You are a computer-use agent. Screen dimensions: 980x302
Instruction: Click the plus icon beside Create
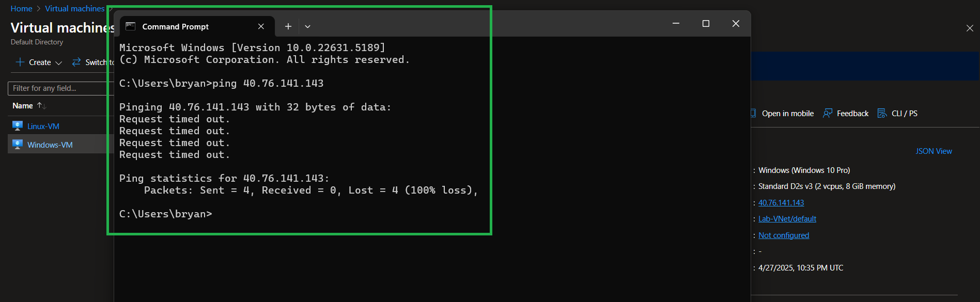pos(20,62)
